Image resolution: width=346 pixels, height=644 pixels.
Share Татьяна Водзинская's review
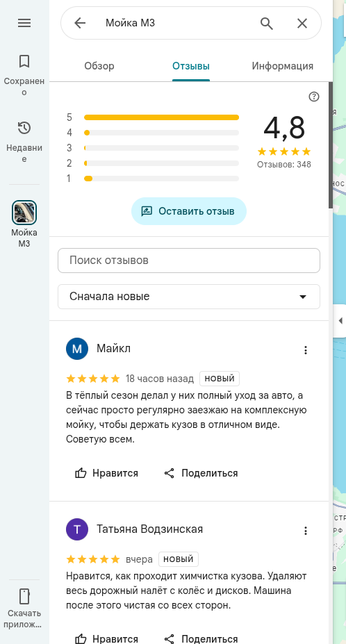[x=201, y=638]
